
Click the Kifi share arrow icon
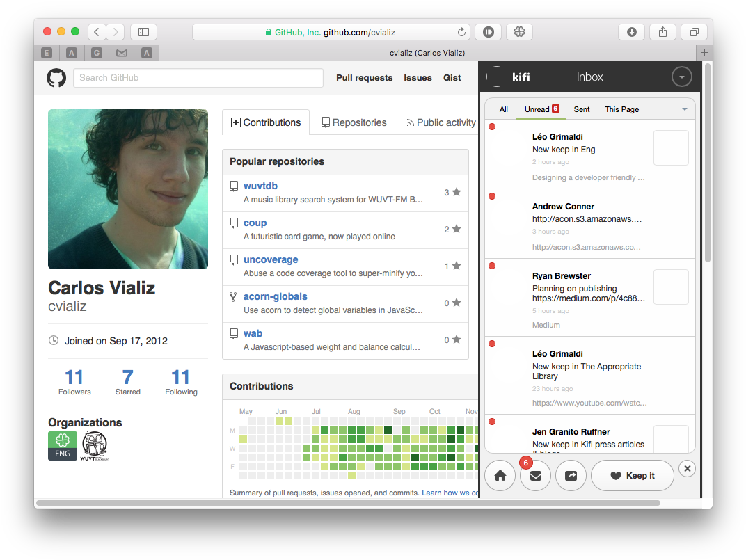(571, 476)
